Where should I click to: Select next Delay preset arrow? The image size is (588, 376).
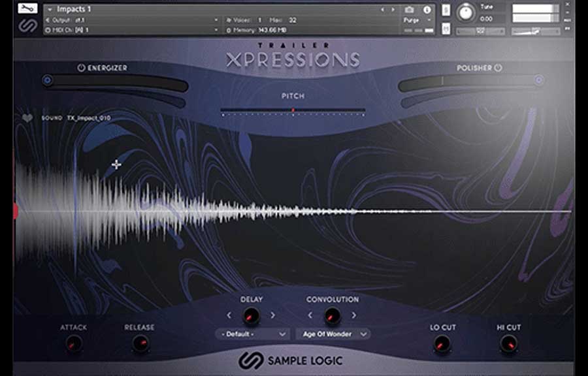272,315
